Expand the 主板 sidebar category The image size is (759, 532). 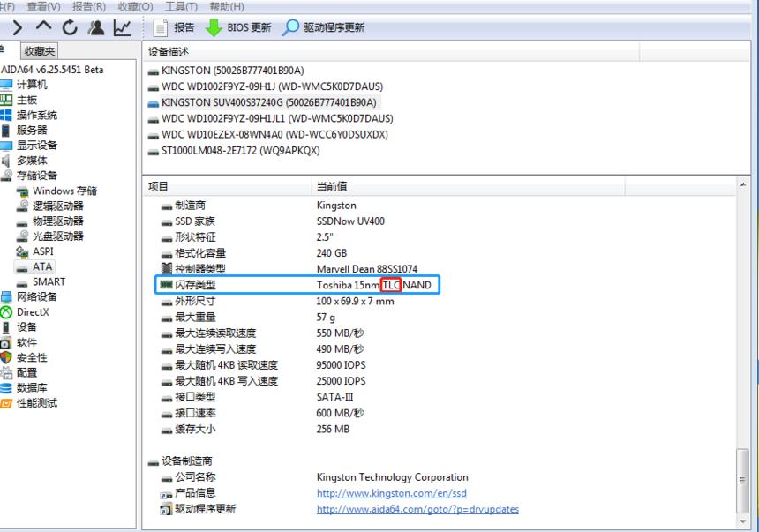click(x=29, y=100)
